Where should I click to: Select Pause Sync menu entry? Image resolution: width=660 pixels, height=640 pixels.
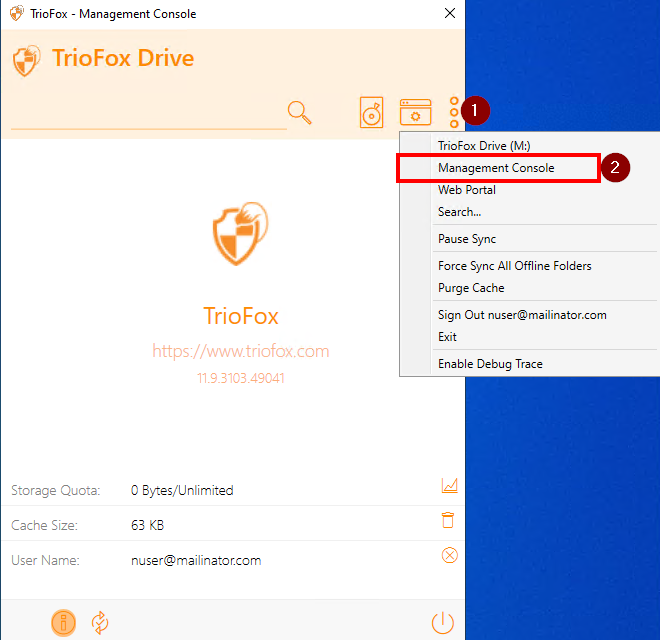coord(530,239)
